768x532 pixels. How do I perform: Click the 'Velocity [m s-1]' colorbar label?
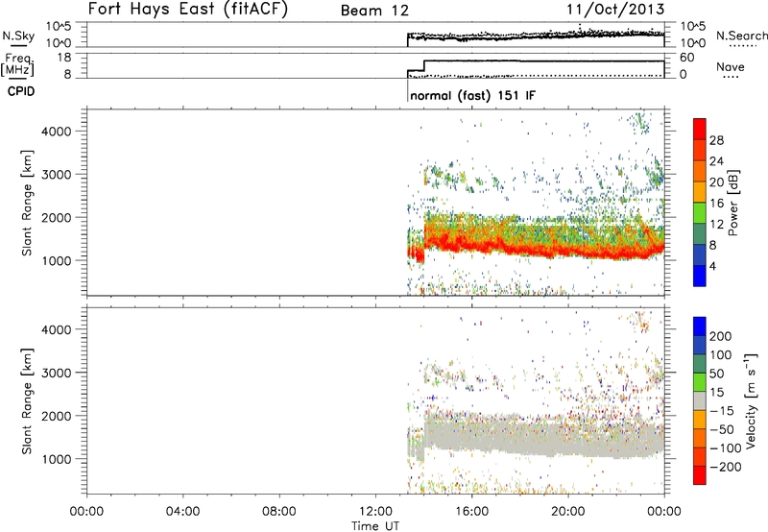pos(751,400)
